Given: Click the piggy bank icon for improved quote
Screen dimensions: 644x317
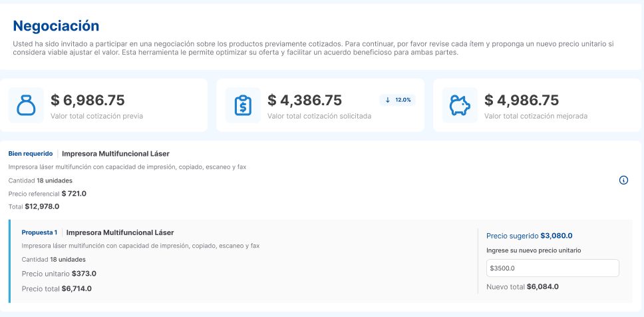Looking at the screenshot, I should (460, 105).
